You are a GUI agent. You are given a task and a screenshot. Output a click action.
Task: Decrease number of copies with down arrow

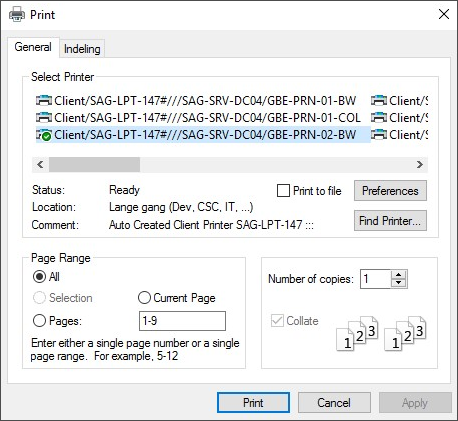point(398,283)
